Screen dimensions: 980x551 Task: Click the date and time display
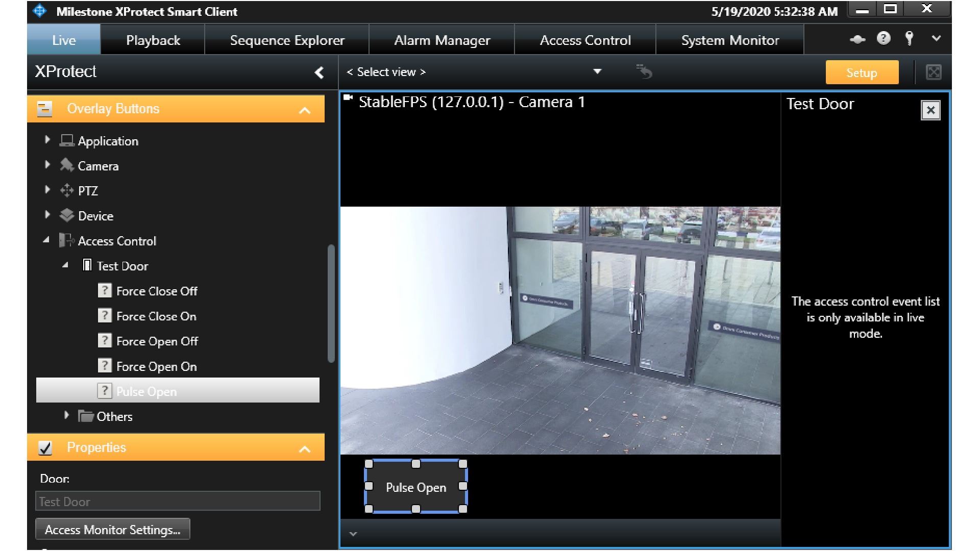[774, 11]
